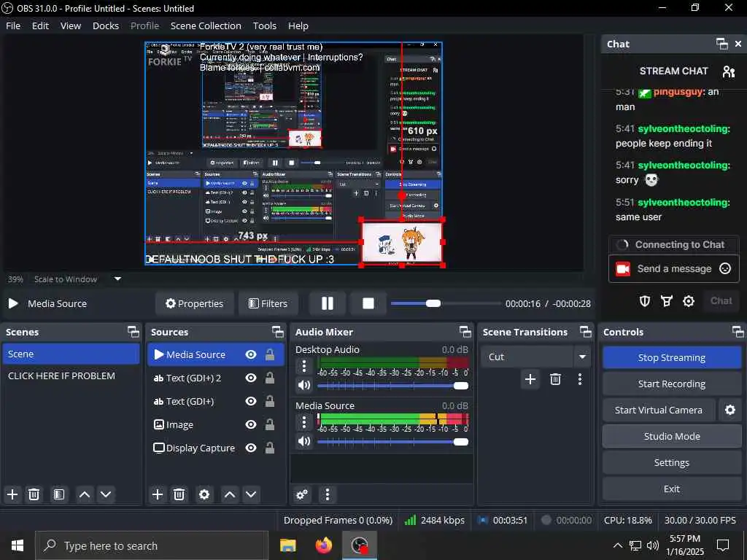Pop out the Controls dock
Image resolution: width=747 pixels, height=560 pixels.
coord(738,332)
